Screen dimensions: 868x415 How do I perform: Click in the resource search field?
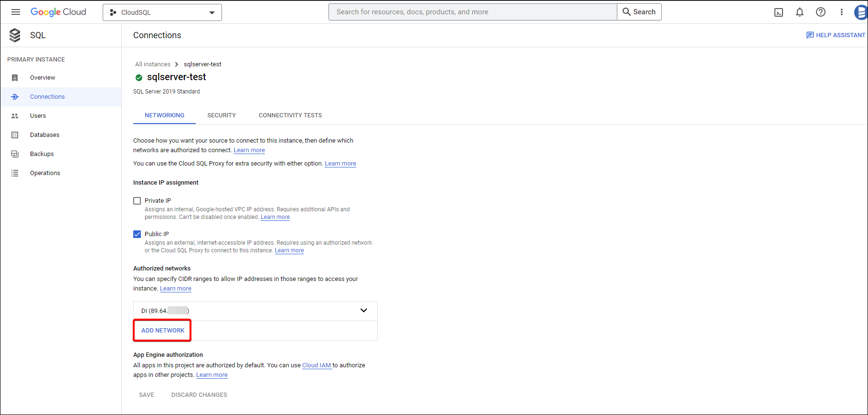click(473, 12)
